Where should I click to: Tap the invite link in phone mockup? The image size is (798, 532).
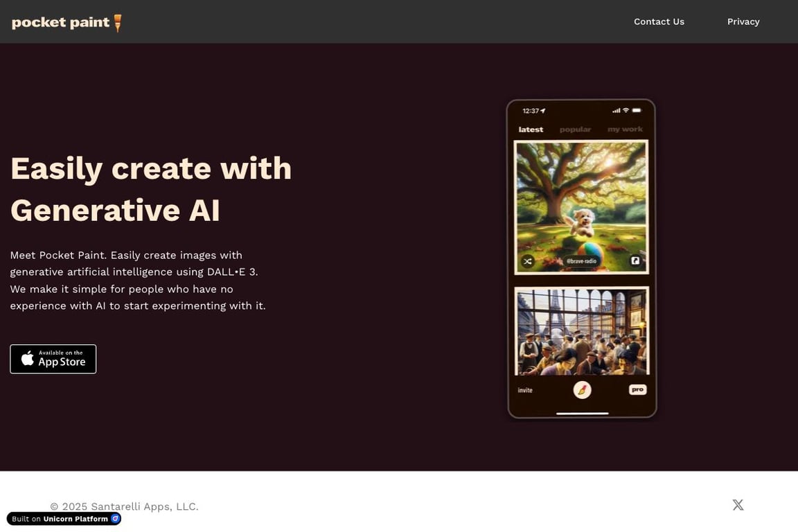[525, 390]
